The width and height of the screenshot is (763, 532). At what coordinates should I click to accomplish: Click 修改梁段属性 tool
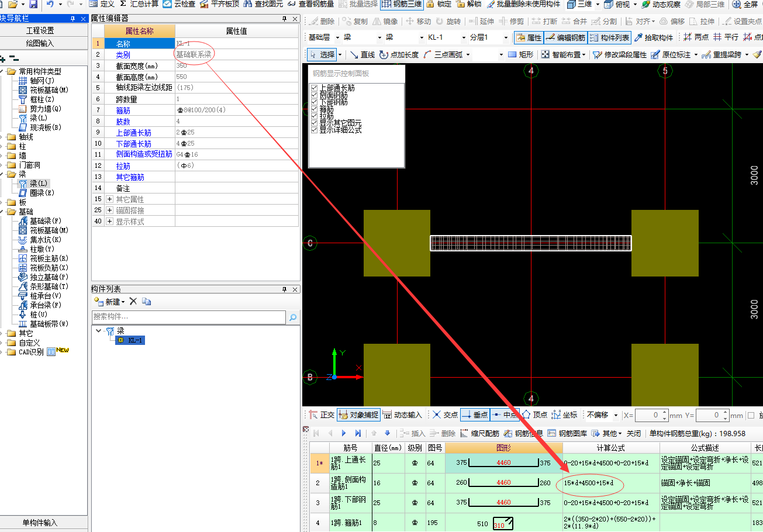click(619, 54)
